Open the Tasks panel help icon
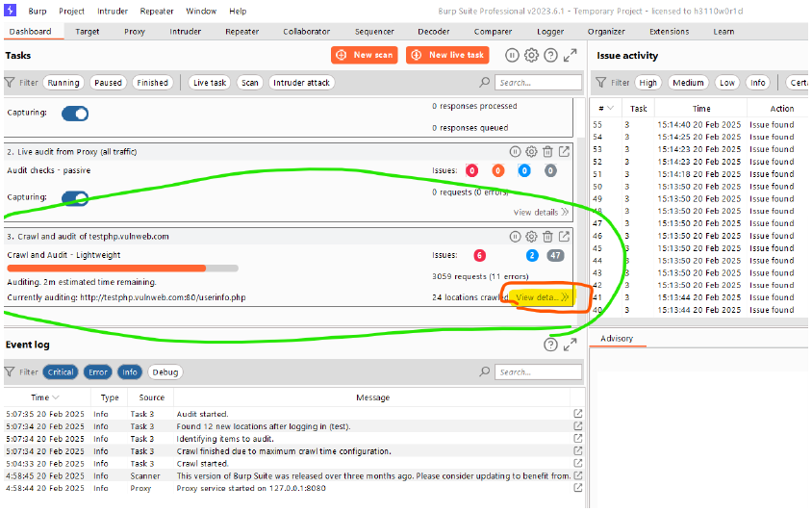Image resolution: width=812 pixels, height=512 pixels. pyautogui.click(x=550, y=55)
